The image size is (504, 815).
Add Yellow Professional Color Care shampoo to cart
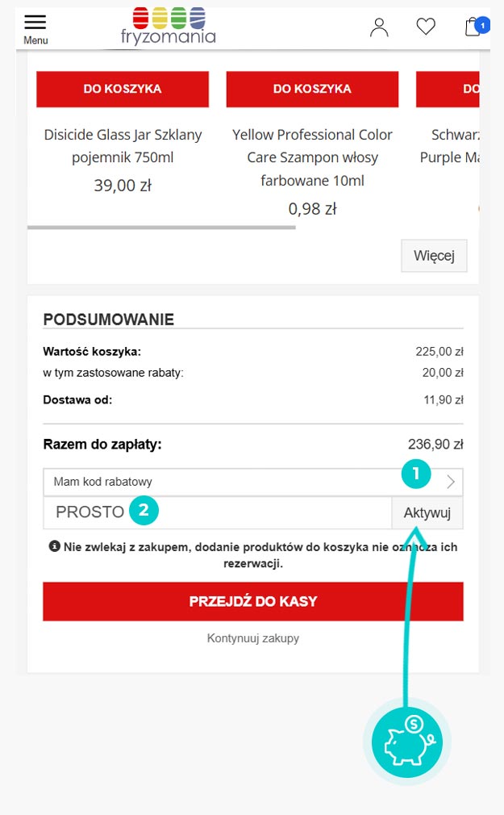click(312, 89)
